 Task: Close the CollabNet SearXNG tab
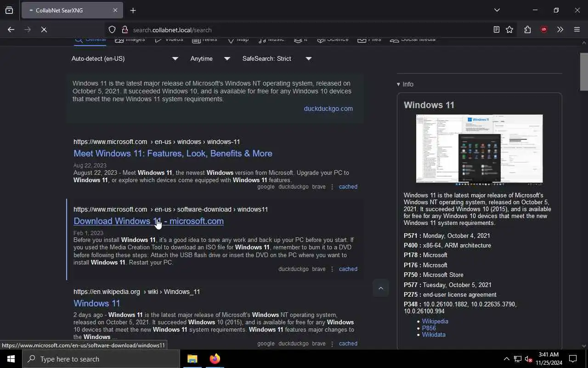115,10
